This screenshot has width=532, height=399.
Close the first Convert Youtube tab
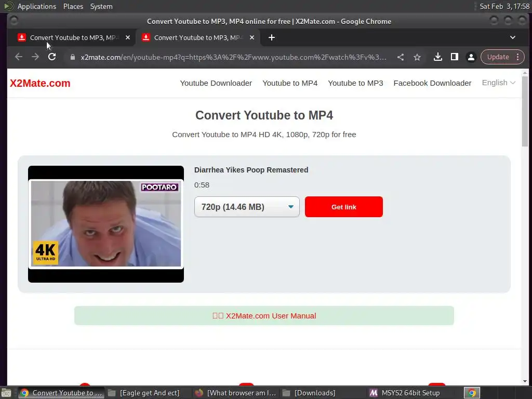128,37
